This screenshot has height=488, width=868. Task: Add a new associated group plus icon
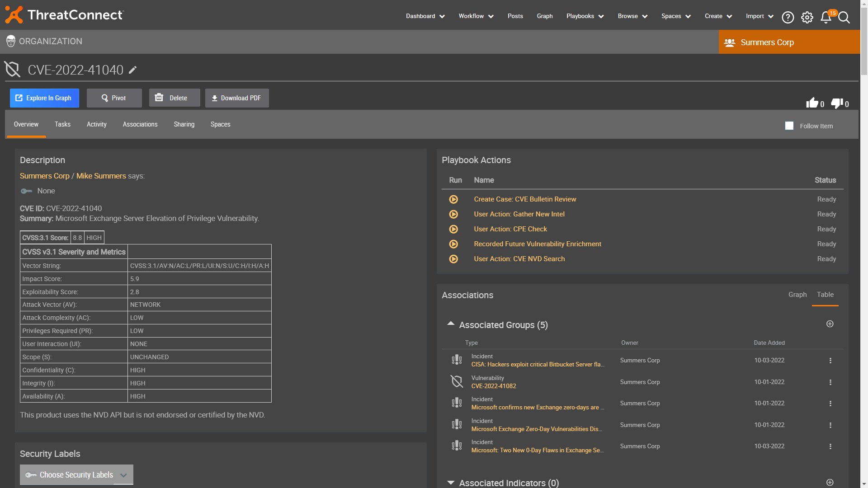830,324
